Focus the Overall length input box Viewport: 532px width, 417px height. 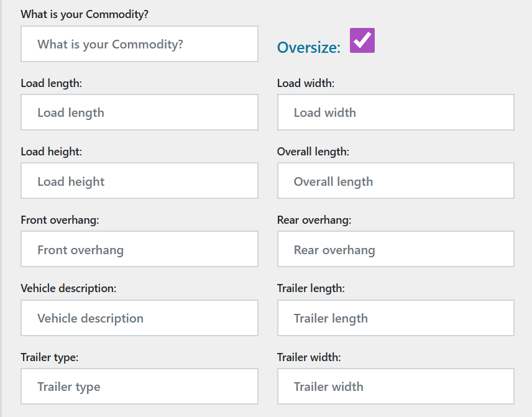point(395,181)
